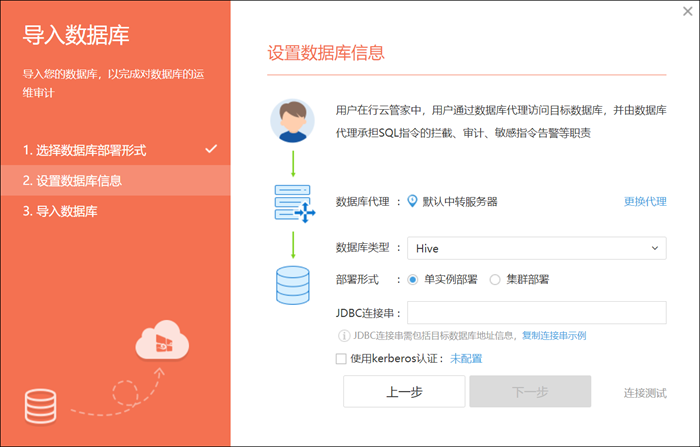
Task: Click the blue database cylinder icon
Action: tap(292, 284)
